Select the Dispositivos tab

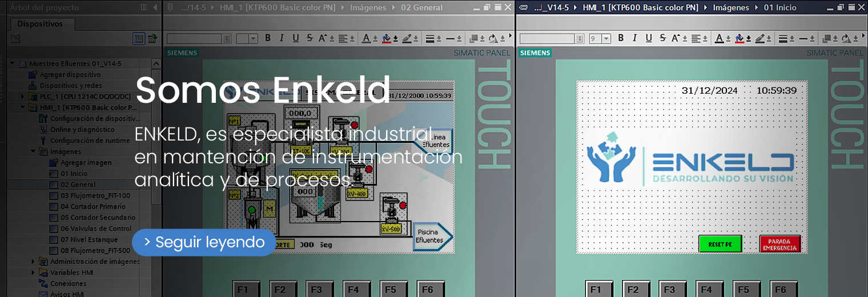tap(40, 24)
